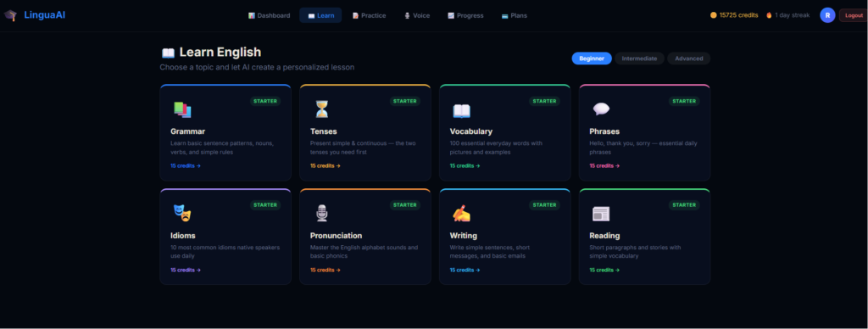Click the Idioms theater masks icon
Viewport: 868px width, 329px height.
[x=182, y=213]
